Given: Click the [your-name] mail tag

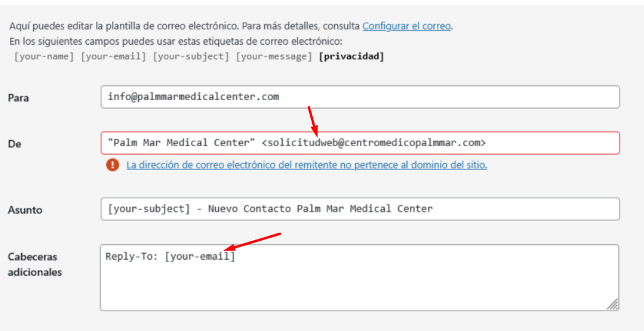Looking at the screenshot, I should point(44,56).
